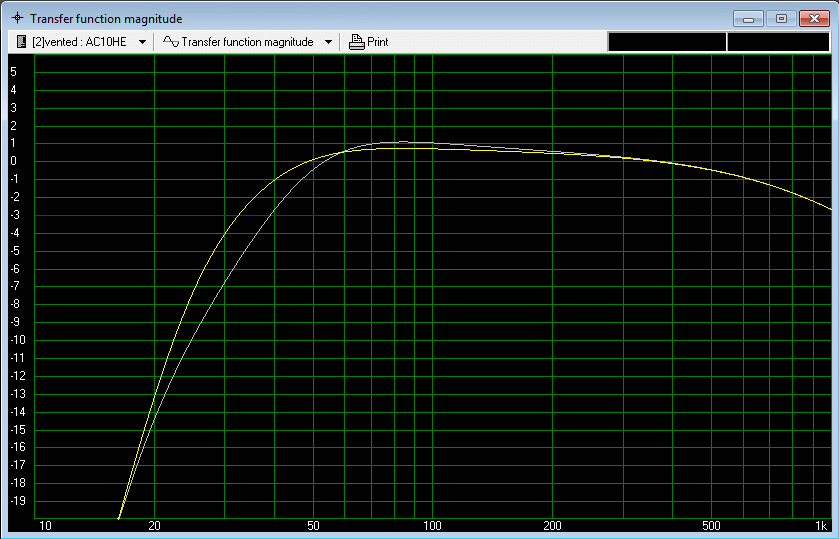This screenshot has height=539, width=839.
Task: Maximize the Transfer function magnitude window
Action: (781, 19)
